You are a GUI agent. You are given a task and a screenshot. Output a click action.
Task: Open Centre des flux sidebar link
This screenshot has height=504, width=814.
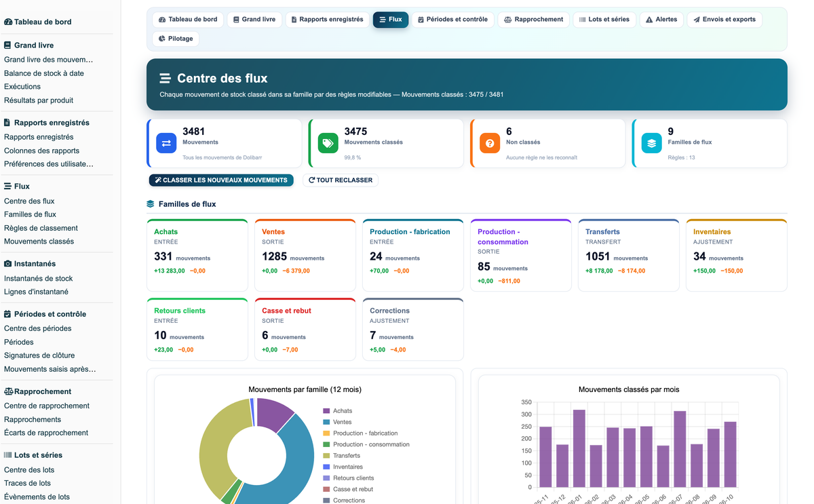click(29, 201)
